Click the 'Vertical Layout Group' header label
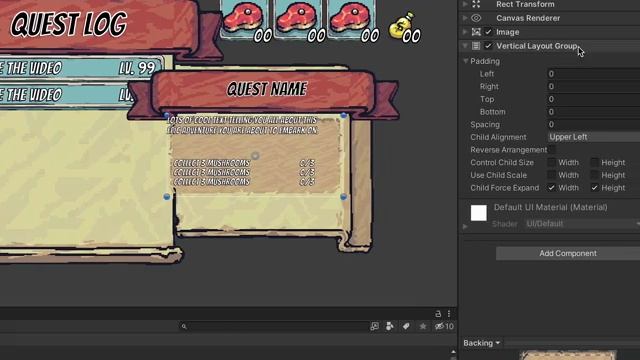This screenshot has height=360, width=640. 537,46
